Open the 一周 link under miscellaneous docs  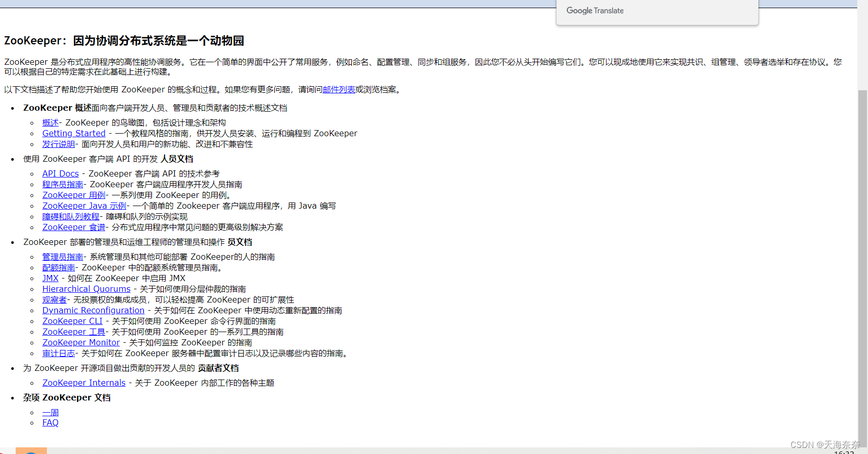coord(50,412)
